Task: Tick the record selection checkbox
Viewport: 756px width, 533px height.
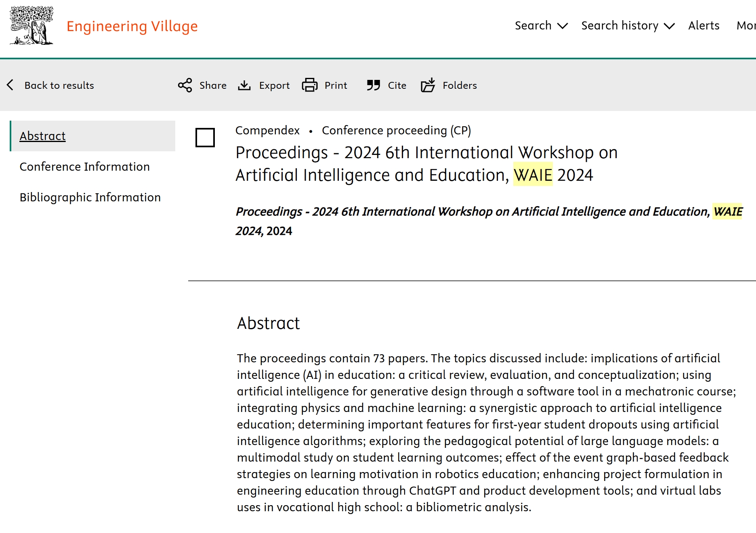Action: pyautogui.click(x=205, y=138)
